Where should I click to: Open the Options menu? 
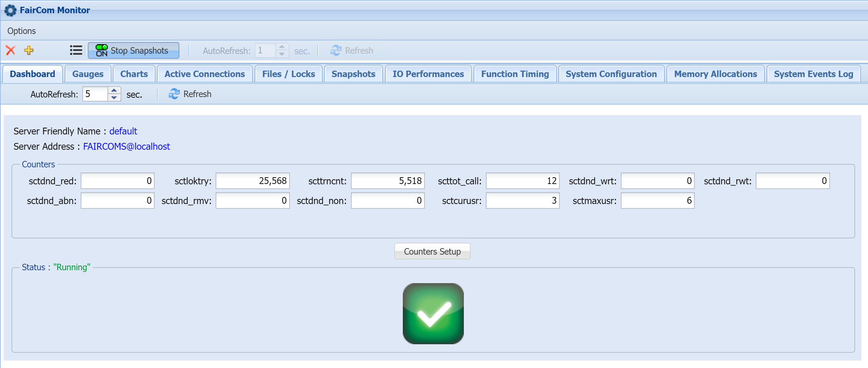pyautogui.click(x=21, y=31)
